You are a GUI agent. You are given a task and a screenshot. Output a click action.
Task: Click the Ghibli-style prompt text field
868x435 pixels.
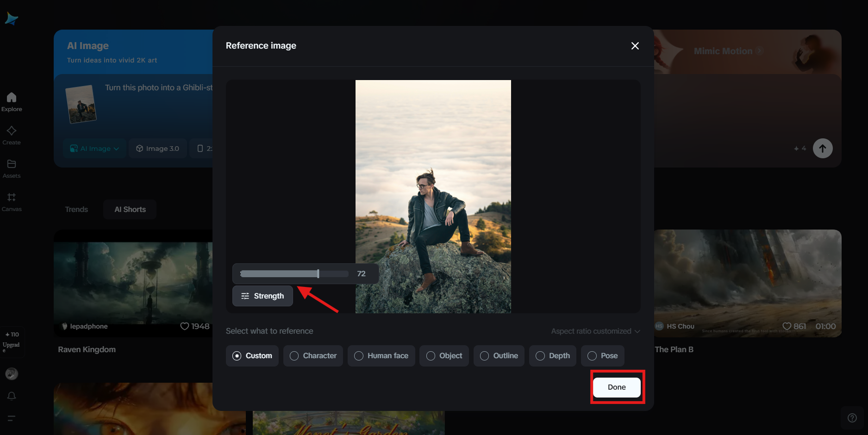point(159,88)
